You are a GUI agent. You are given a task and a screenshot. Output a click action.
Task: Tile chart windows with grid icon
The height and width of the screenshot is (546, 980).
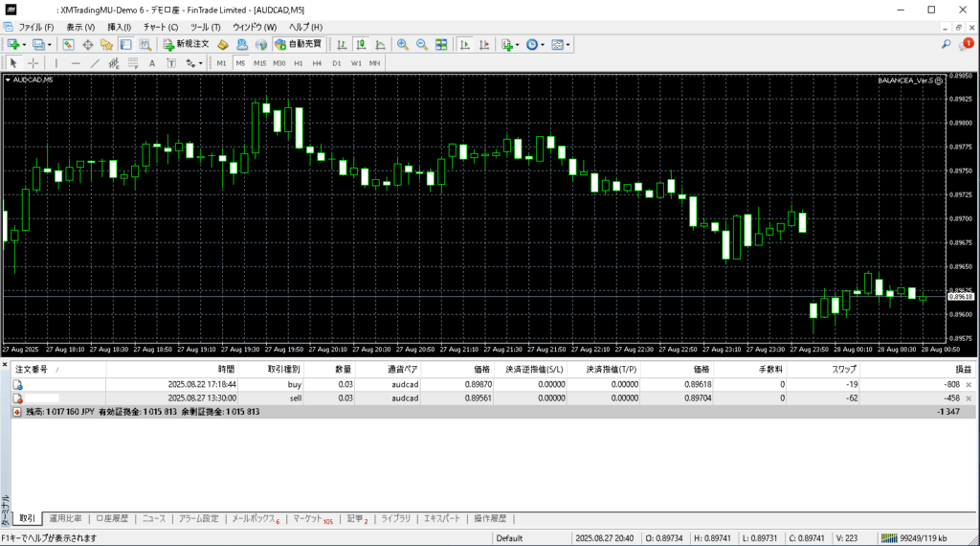coord(441,44)
